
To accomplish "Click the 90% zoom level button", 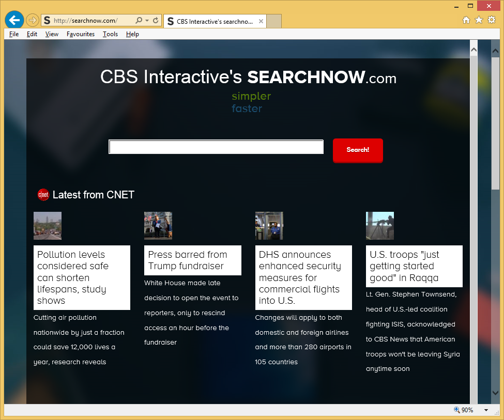I will coord(464,410).
